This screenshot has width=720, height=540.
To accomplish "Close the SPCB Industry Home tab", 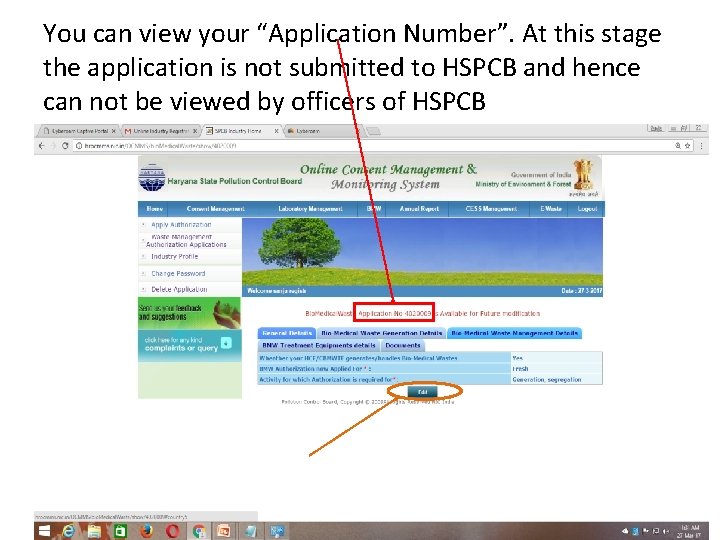I will 276,131.
